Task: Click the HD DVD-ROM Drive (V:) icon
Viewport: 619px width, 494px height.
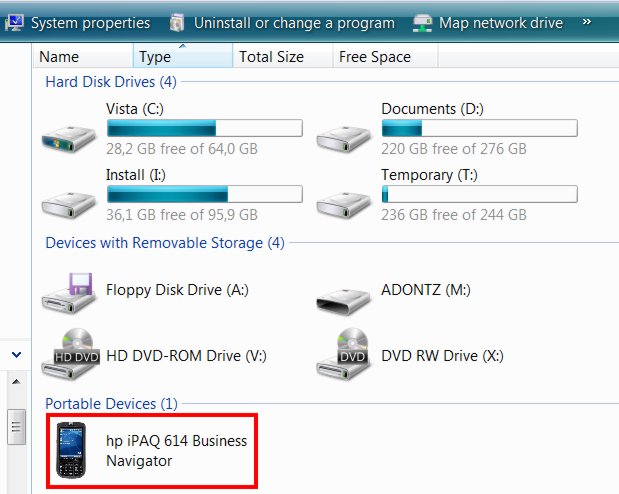Action: 70,354
